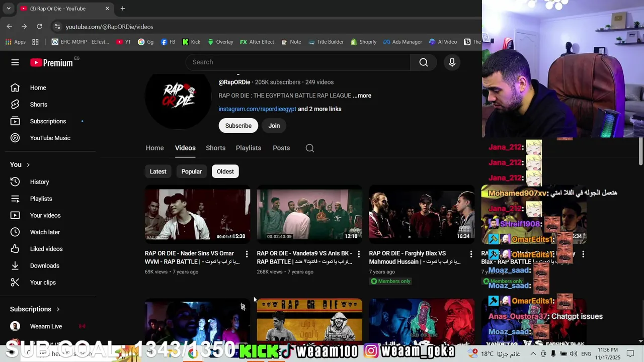
Task: Select the Latest sort chip
Action: tap(158, 171)
